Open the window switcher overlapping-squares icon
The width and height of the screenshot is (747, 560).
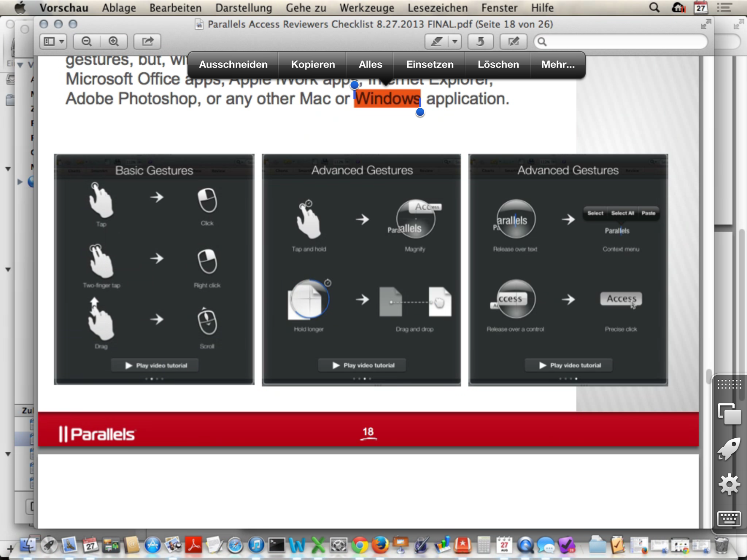click(729, 414)
